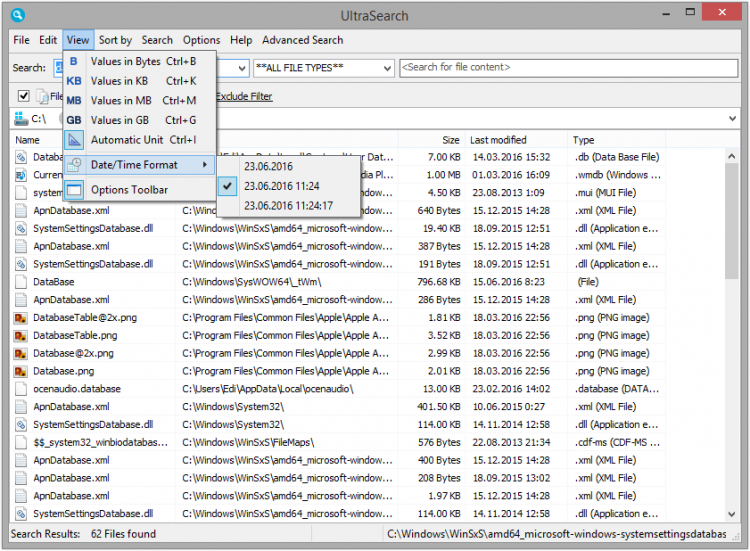Open the ALL FILE TYPES dropdown
The height and width of the screenshot is (551, 750).
[x=387, y=68]
